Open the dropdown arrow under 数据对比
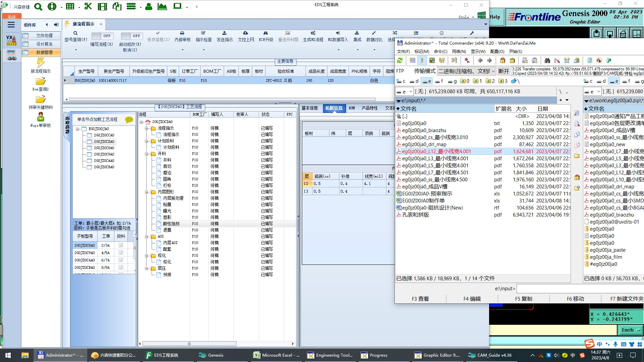This screenshot has width=644, height=362. pyautogui.click(x=374, y=50)
